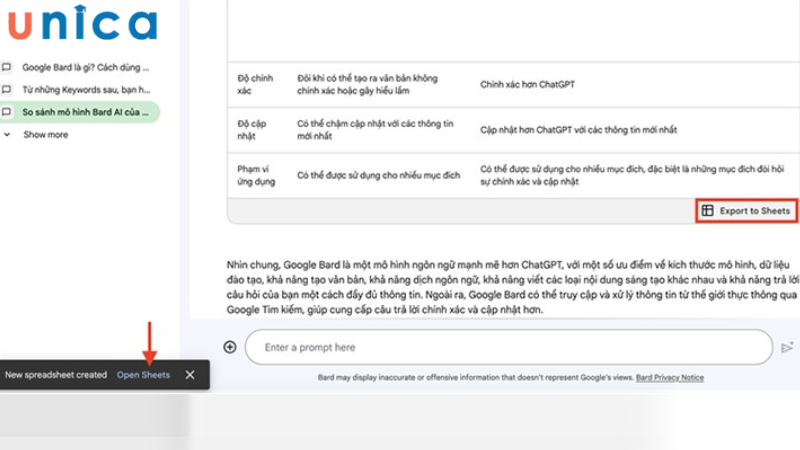Click chat bubble icon beside 'Từ những Keywords sau'
The image size is (800, 450).
[7, 90]
